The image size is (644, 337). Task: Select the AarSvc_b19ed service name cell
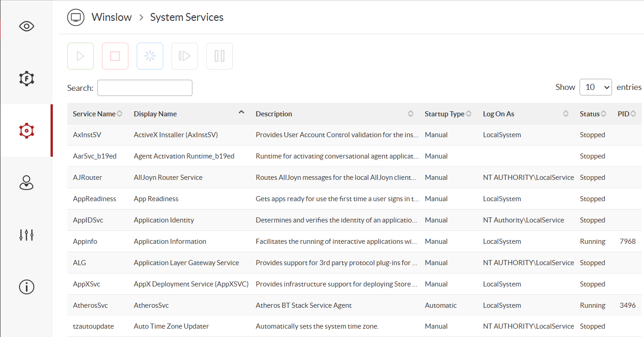95,156
